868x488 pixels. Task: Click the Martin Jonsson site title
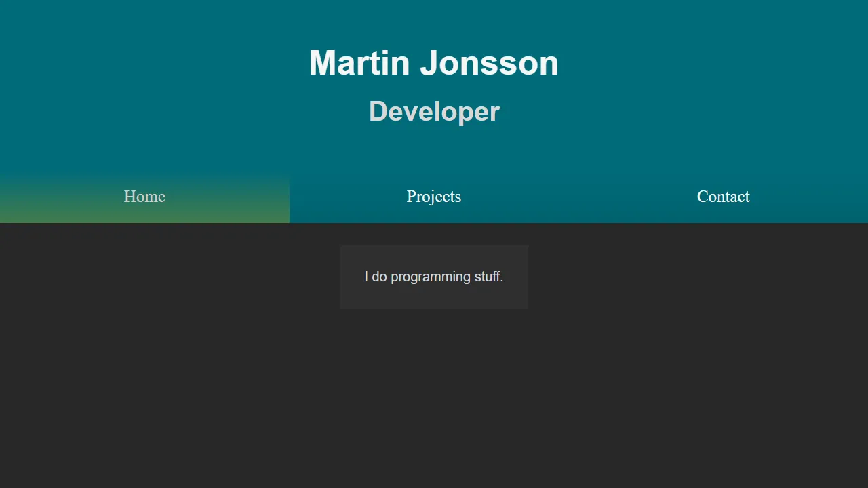click(434, 62)
